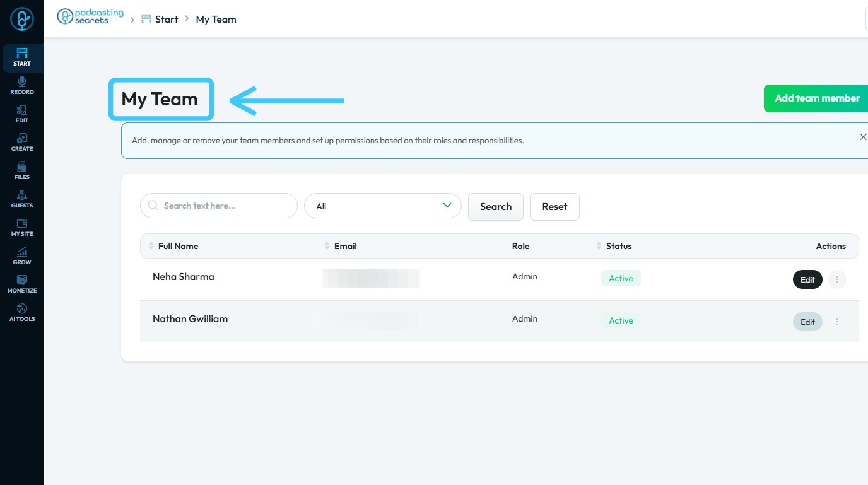Open the Record section in sidebar
The image size is (868, 485).
22,86
